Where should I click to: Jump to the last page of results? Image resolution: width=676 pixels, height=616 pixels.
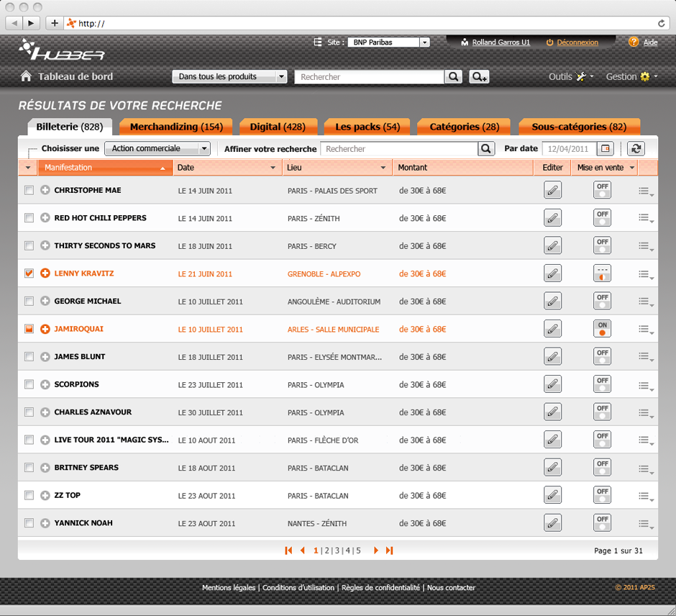(x=390, y=551)
